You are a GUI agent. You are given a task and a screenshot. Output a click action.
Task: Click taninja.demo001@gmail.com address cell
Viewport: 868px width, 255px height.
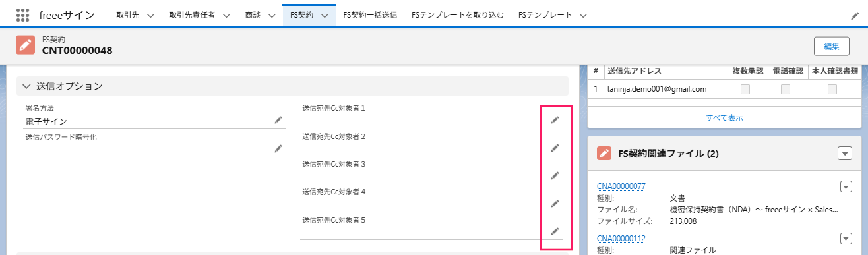pyautogui.click(x=657, y=89)
